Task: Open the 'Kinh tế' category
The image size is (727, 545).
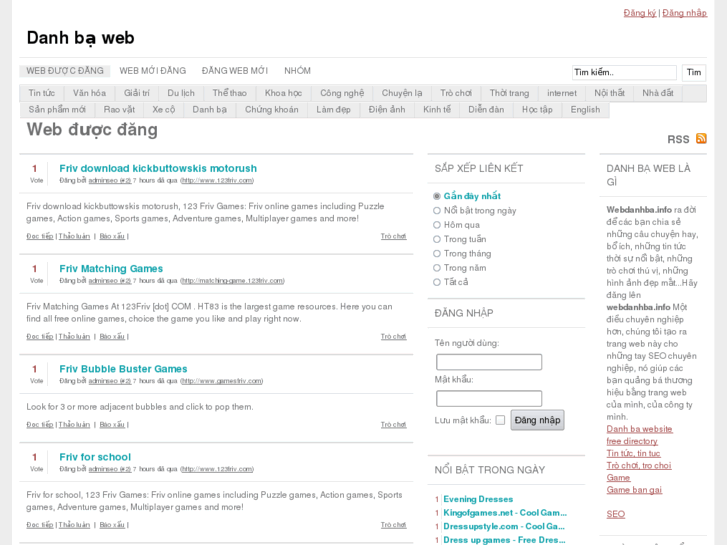Action: click(437, 109)
